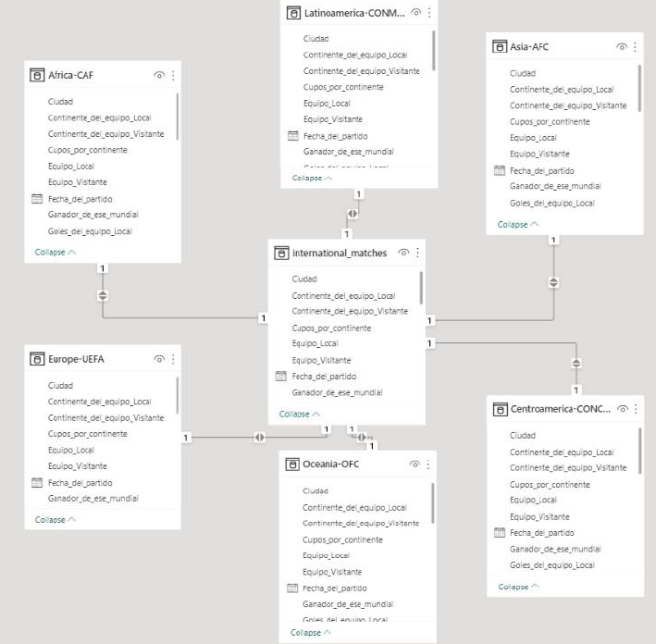Open more options for Oceania-OFC table
656x644 pixels.
tap(428, 464)
